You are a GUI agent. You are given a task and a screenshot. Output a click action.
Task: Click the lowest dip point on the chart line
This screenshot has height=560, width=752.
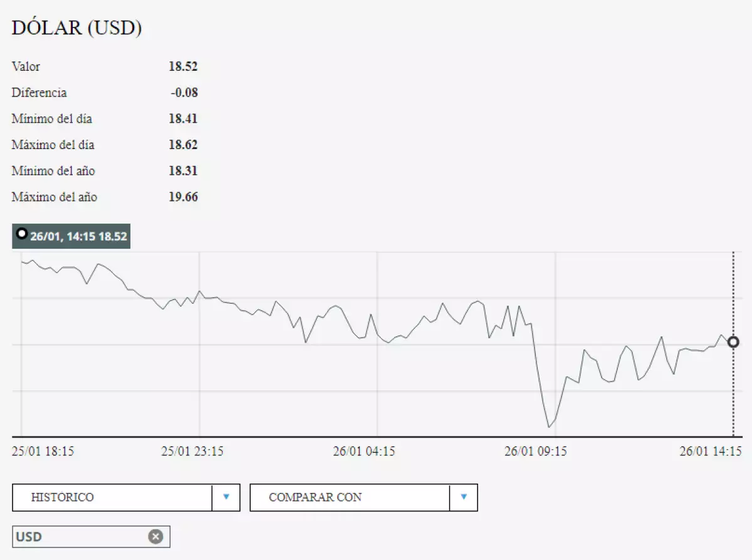(x=549, y=427)
